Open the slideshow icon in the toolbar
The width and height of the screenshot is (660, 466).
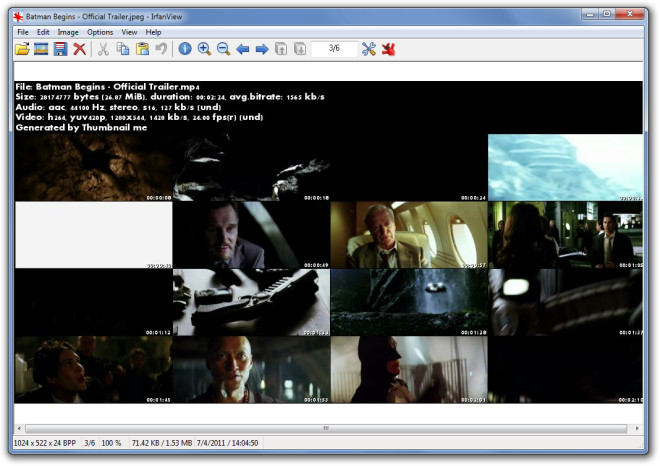(x=41, y=49)
